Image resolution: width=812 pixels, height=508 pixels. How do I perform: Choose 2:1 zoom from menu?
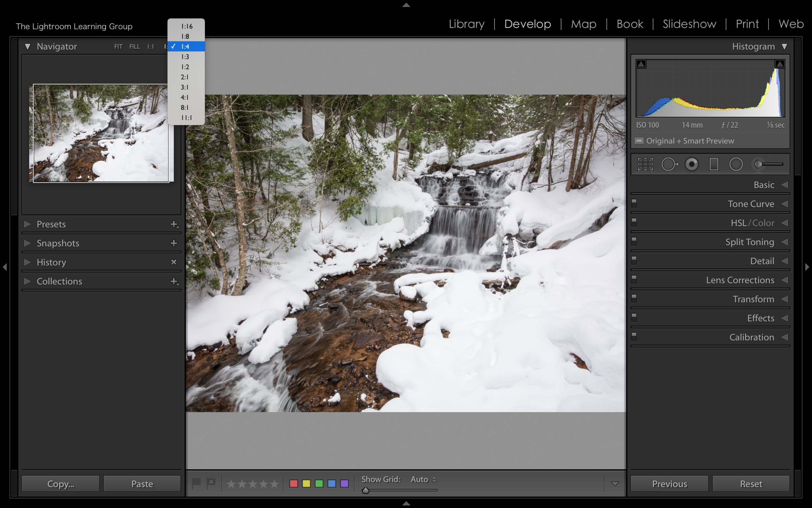[x=186, y=77]
